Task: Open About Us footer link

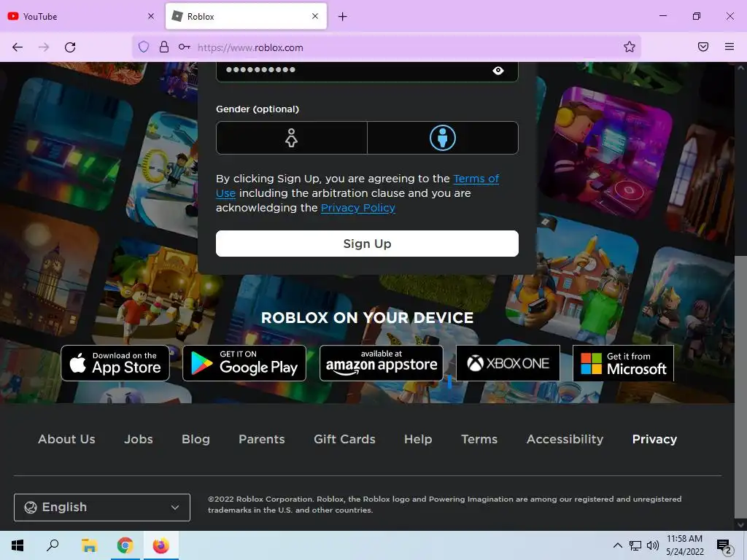Action: 66,439
